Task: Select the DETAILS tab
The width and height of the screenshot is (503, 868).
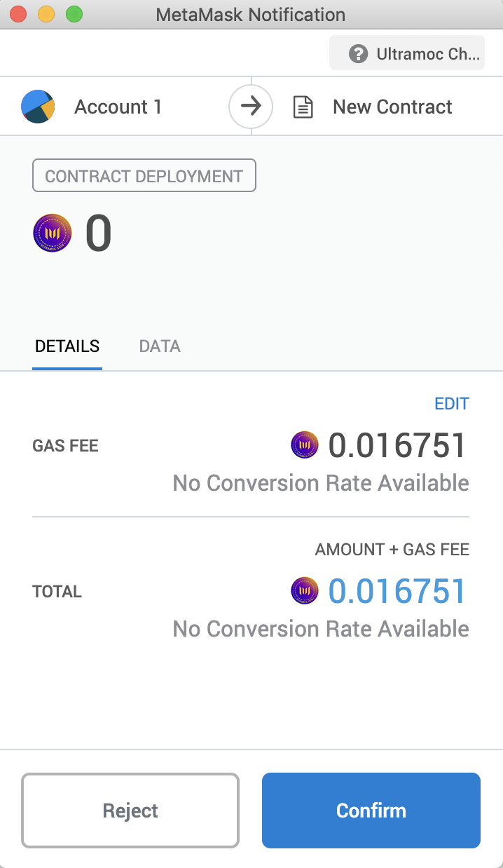Action: [67, 346]
